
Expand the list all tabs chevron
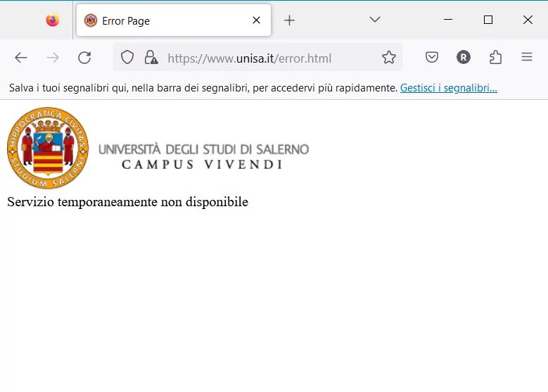[x=375, y=20]
